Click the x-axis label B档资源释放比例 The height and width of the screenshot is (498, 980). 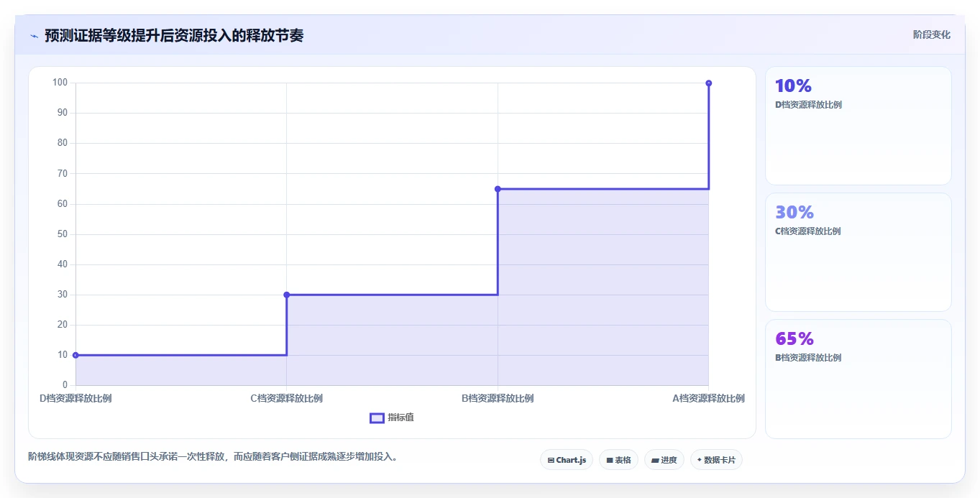click(498, 398)
